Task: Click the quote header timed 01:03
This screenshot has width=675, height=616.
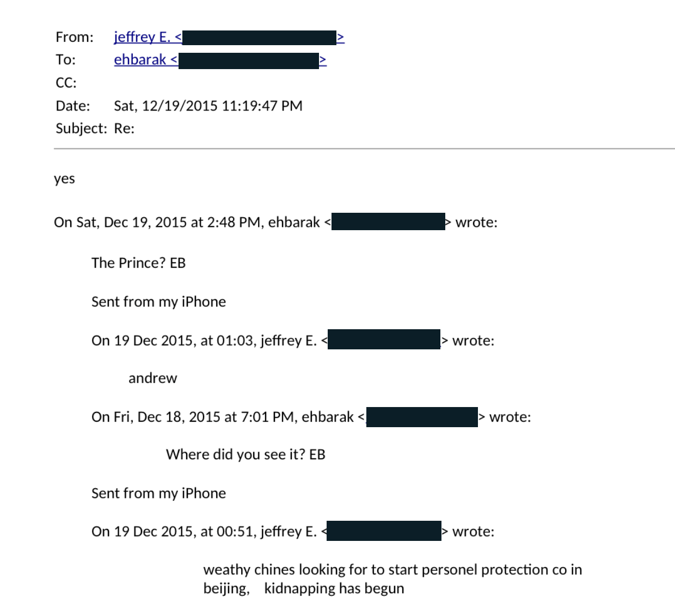Action: (204, 341)
